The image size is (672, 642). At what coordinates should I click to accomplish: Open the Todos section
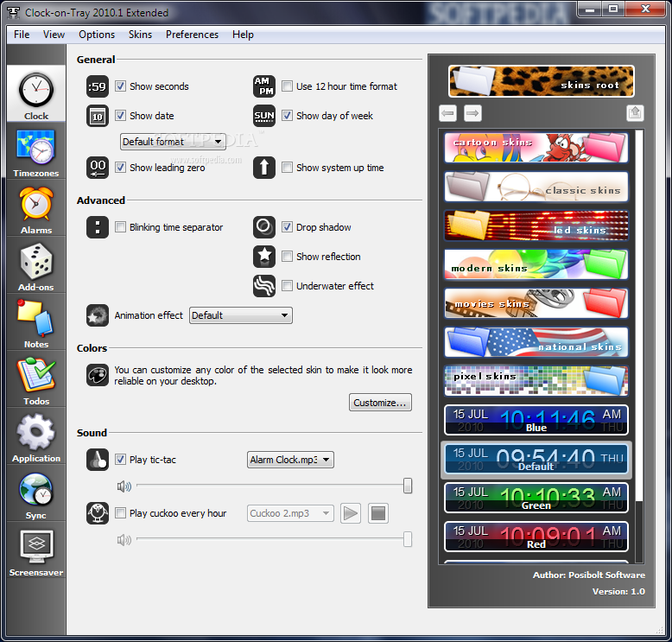[36, 378]
